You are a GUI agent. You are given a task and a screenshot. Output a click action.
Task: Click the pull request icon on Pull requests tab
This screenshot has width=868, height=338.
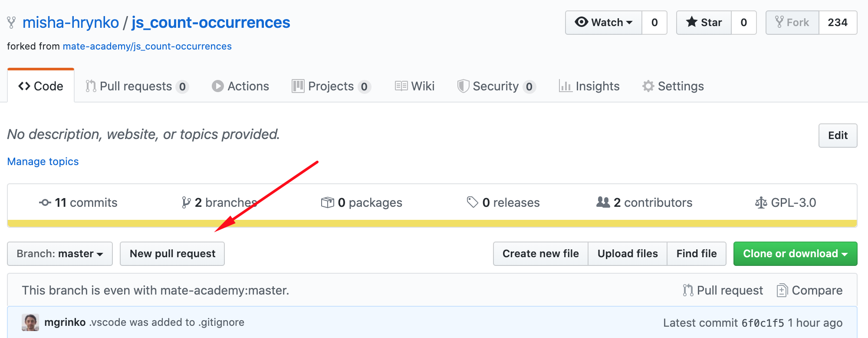click(90, 86)
